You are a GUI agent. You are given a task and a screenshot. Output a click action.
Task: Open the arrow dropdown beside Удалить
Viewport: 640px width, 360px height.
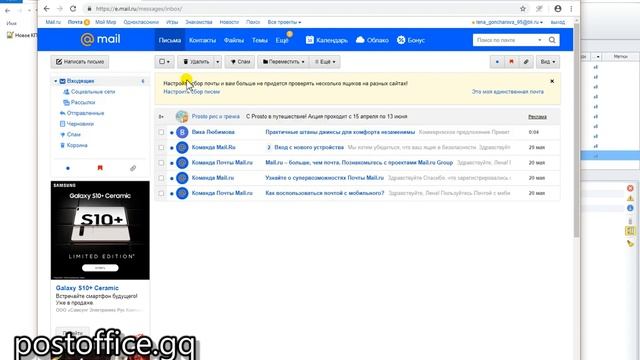click(x=218, y=62)
